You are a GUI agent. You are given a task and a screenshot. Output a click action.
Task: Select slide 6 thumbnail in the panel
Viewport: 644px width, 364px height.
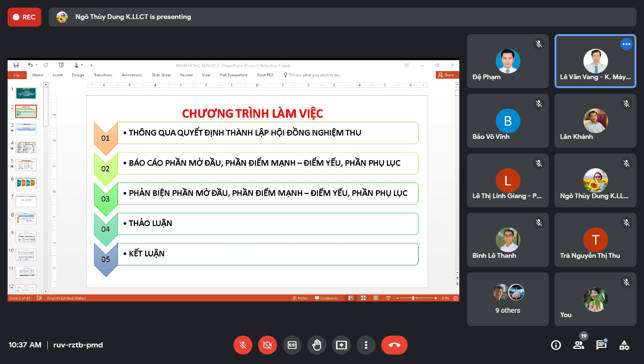point(26,182)
